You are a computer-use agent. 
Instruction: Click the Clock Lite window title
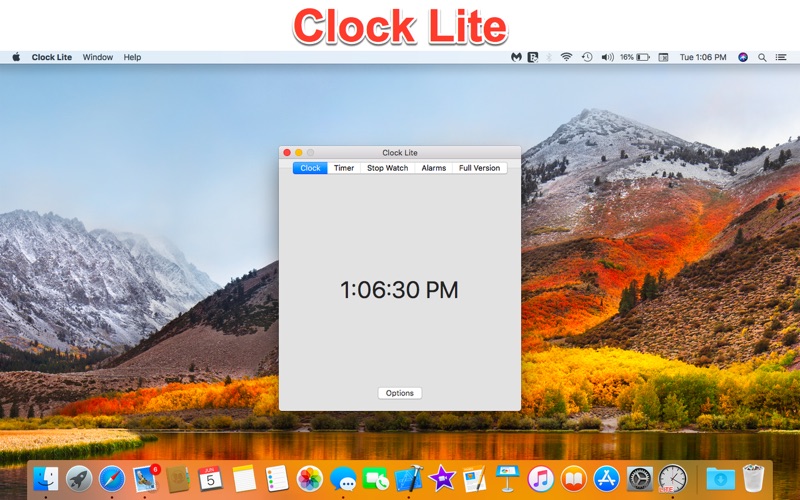pos(400,153)
